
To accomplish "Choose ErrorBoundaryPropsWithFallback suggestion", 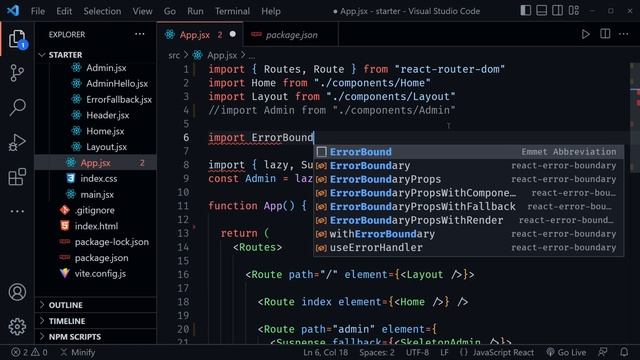I will [x=469, y=207].
